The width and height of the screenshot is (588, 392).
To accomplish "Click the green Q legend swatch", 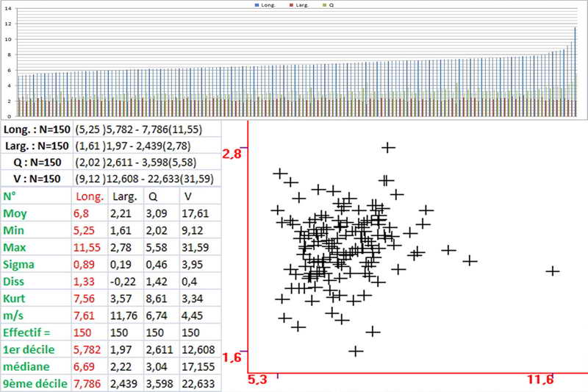I will (x=324, y=4).
